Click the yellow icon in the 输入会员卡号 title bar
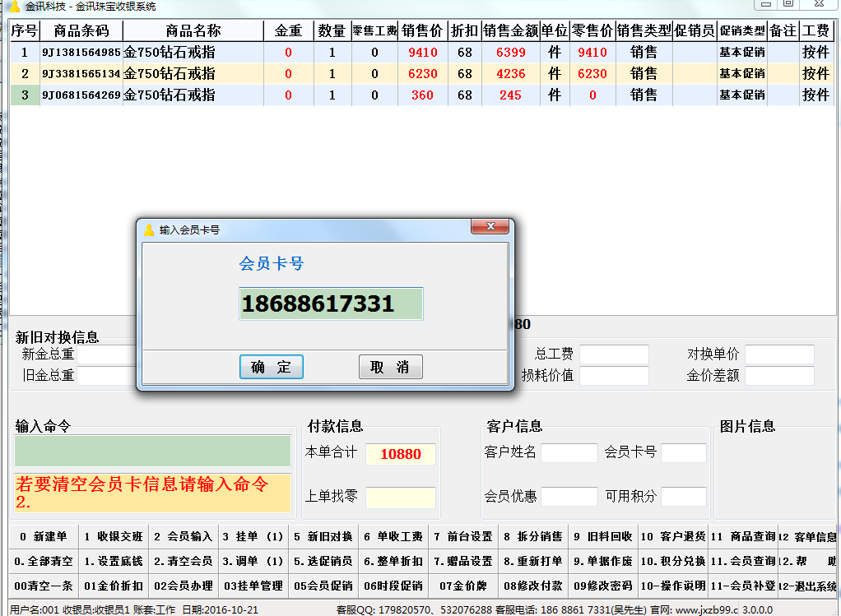The width and height of the screenshot is (841, 616). [x=149, y=230]
